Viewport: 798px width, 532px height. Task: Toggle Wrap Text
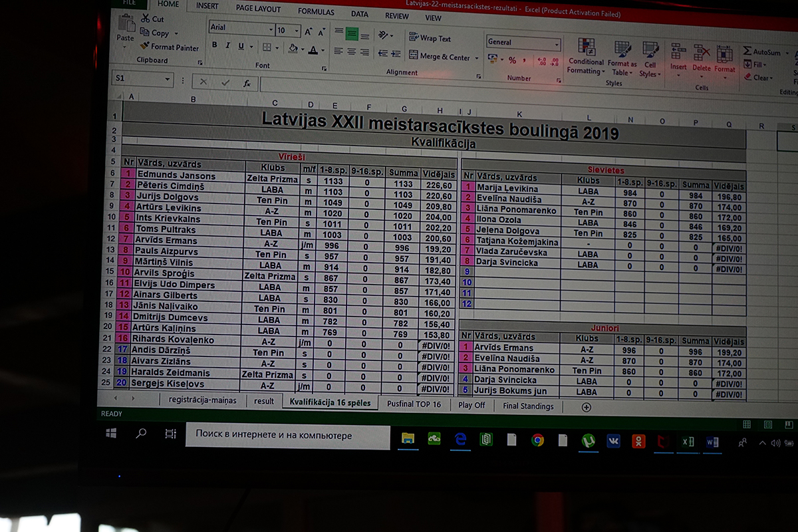tap(430, 39)
